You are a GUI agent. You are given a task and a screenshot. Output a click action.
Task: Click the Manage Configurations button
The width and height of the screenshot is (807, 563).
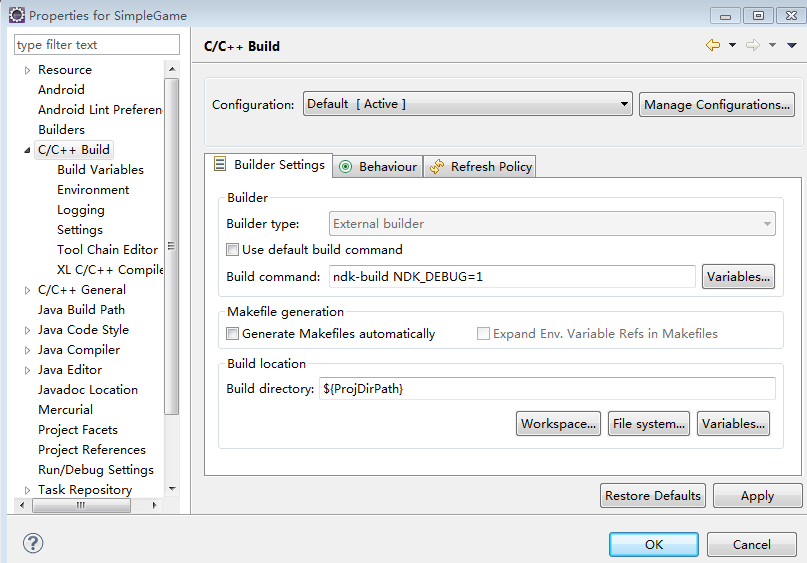point(717,104)
